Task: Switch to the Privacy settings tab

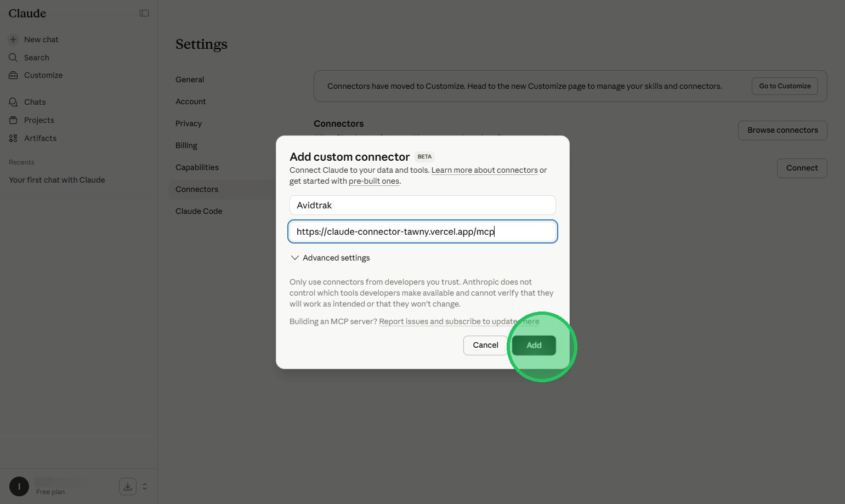Action: 189,123
